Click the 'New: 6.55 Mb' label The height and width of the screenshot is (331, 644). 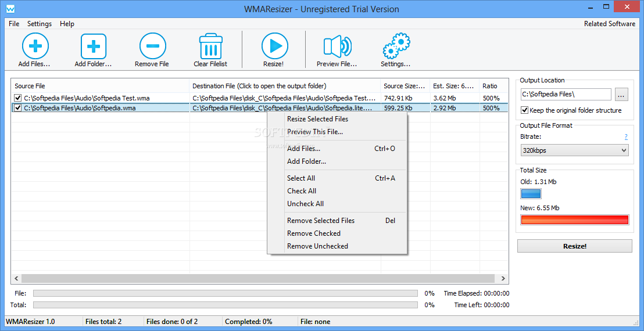click(540, 208)
